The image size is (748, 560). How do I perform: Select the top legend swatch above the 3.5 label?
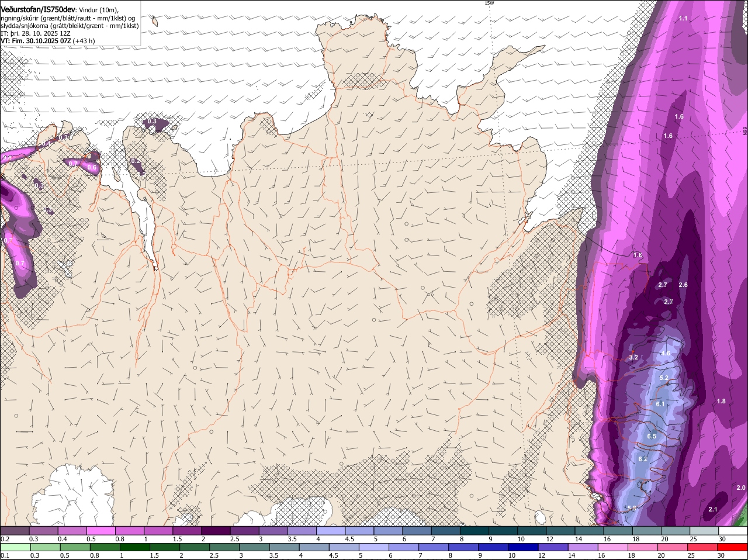[302, 530]
